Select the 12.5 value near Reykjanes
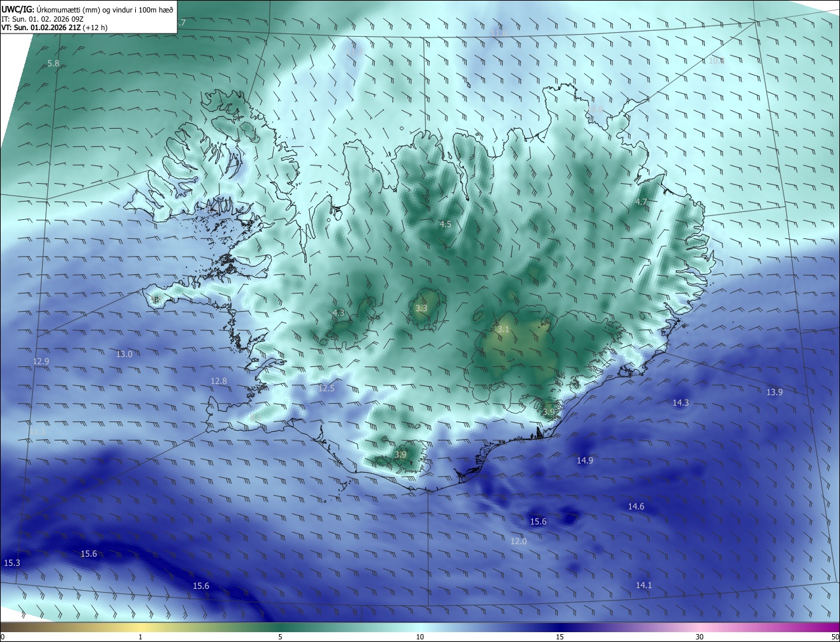 [326, 389]
